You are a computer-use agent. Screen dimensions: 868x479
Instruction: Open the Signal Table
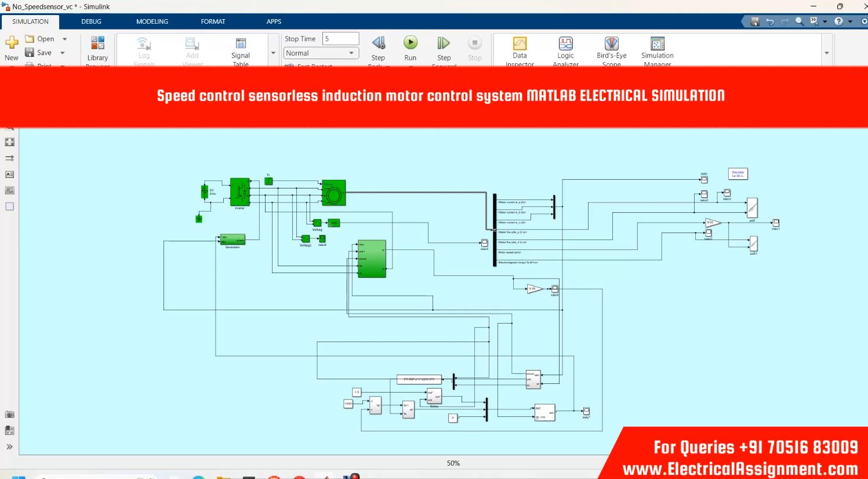click(240, 44)
